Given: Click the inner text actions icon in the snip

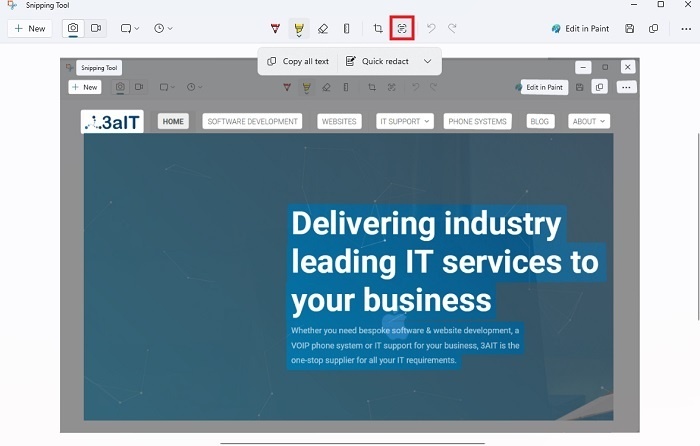Looking at the screenshot, I should click(392, 88).
